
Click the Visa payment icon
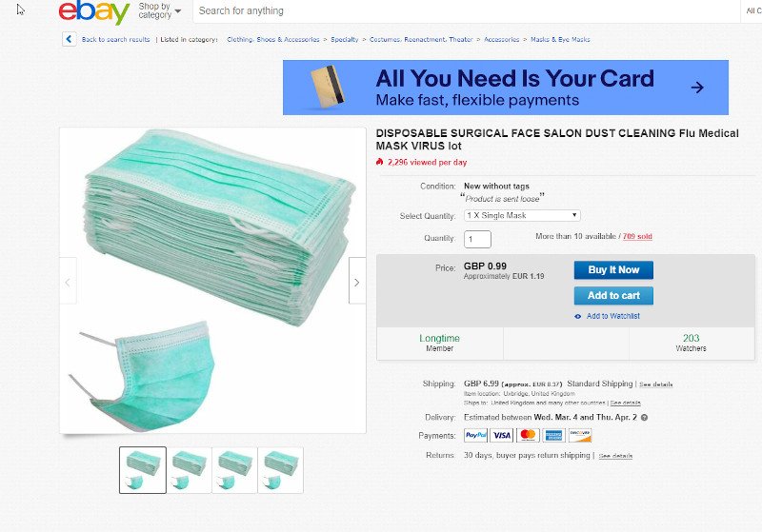click(502, 436)
